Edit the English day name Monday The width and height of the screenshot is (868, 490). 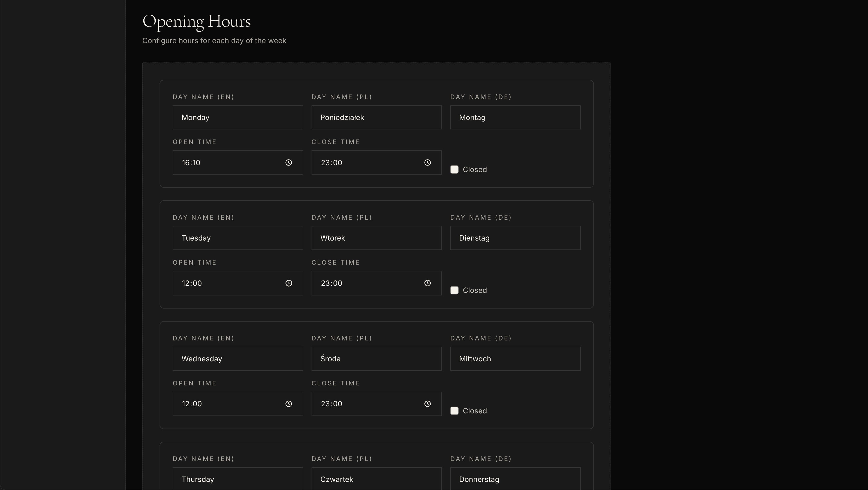[238, 118]
